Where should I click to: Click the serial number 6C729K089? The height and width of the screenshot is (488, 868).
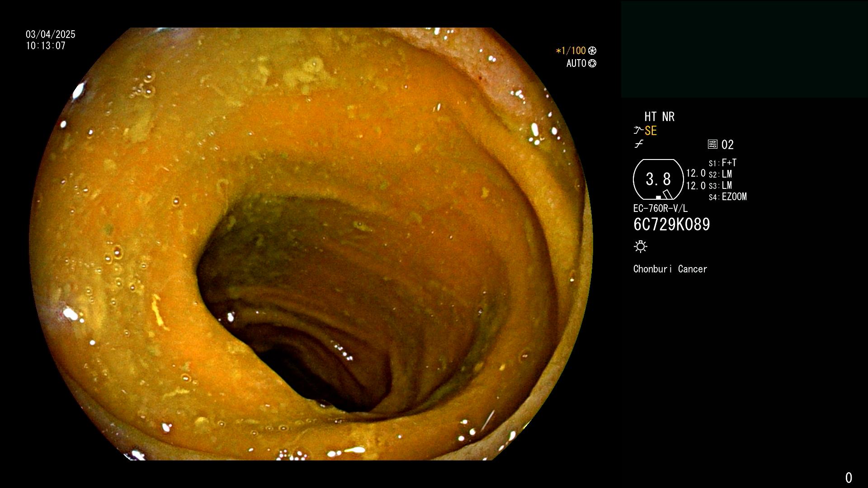click(672, 225)
